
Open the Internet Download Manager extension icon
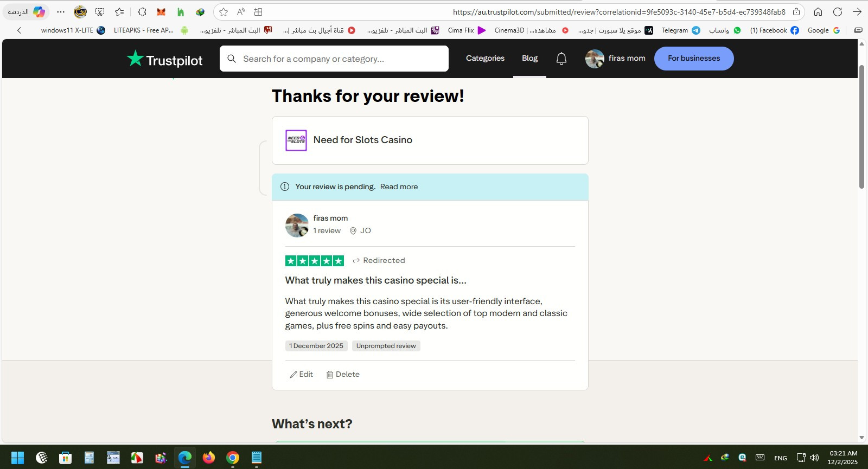tap(200, 12)
